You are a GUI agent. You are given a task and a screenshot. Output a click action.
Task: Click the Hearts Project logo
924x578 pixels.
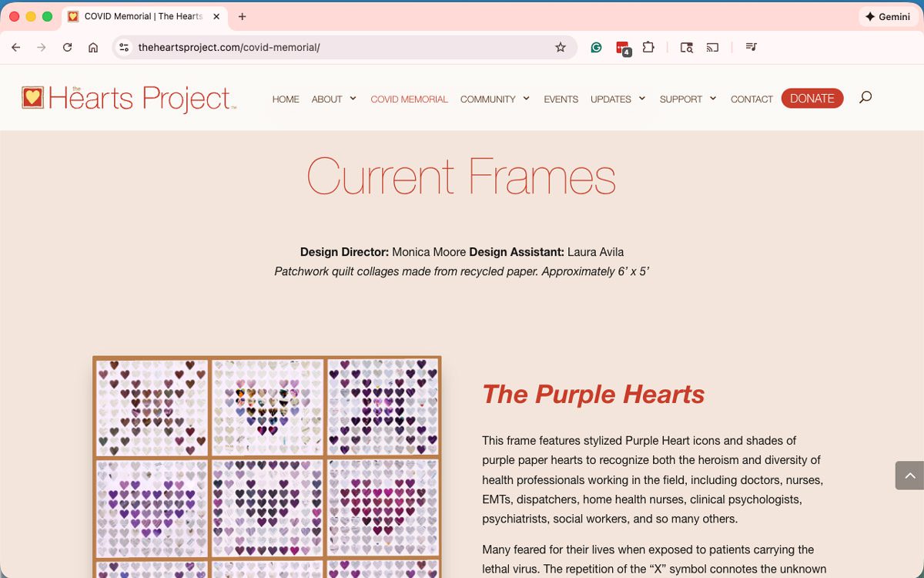(x=129, y=98)
